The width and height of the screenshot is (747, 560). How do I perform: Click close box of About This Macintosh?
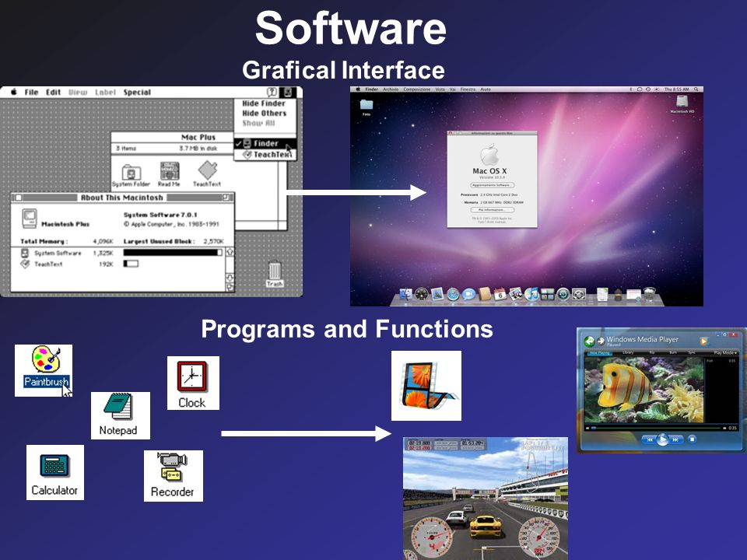click(x=19, y=198)
